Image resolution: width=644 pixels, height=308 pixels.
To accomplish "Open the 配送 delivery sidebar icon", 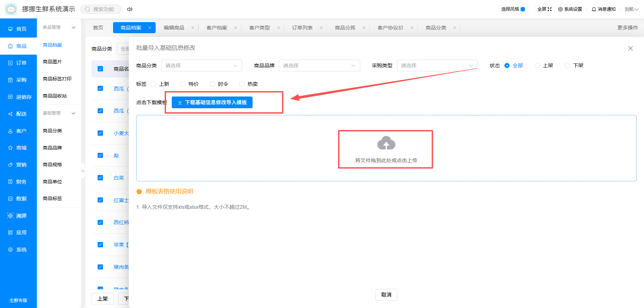I will coord(10,114).
